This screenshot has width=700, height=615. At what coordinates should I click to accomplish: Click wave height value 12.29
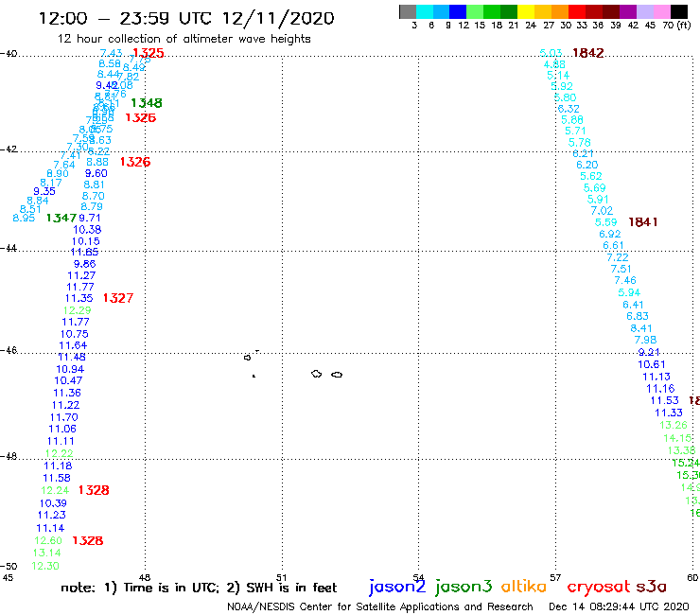point(77,310)
